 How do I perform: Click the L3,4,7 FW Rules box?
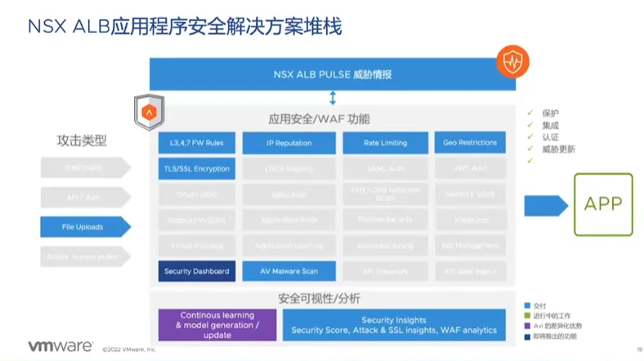(x=196, y=143)
